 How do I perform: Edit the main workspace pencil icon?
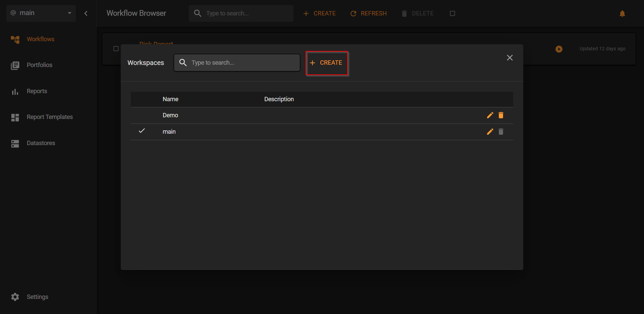(x=490, y=132)
